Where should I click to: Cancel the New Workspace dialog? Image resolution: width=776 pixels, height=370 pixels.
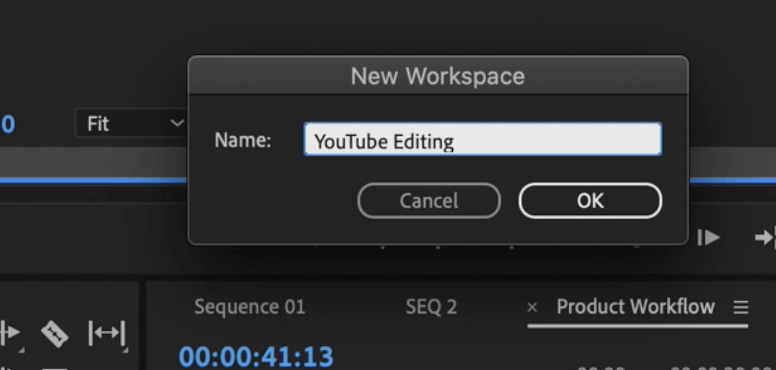[429, 201]
